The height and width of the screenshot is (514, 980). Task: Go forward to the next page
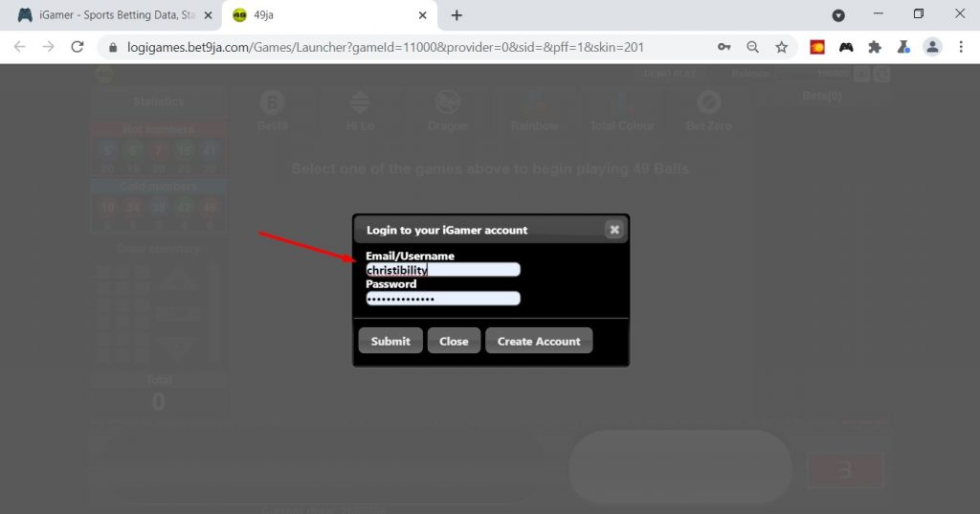tap(49, 47)
